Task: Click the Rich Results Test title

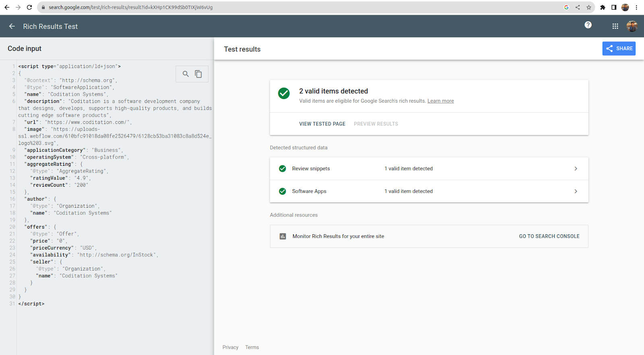Action: coord(50,27)
